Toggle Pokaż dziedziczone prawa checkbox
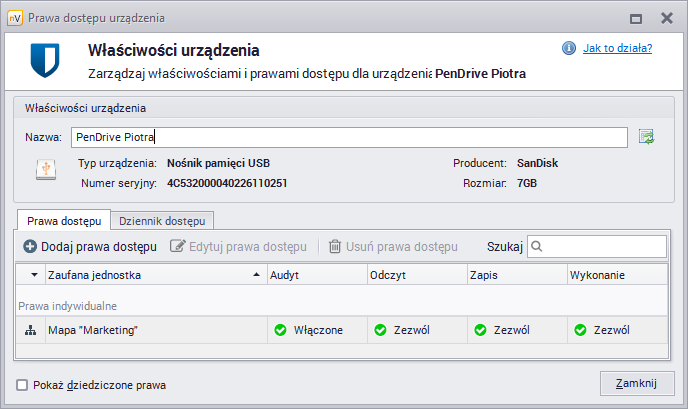688x409 pixels. pyautogui.click(x=22, y=385)
